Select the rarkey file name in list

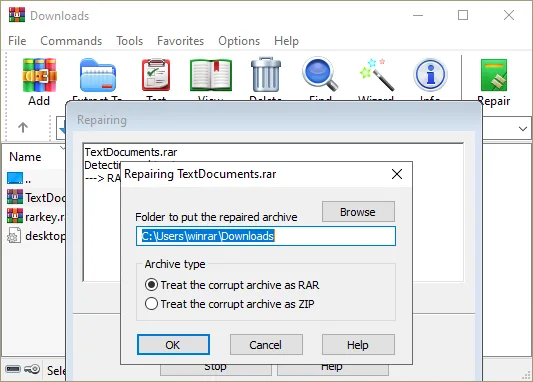pos(45,216)
